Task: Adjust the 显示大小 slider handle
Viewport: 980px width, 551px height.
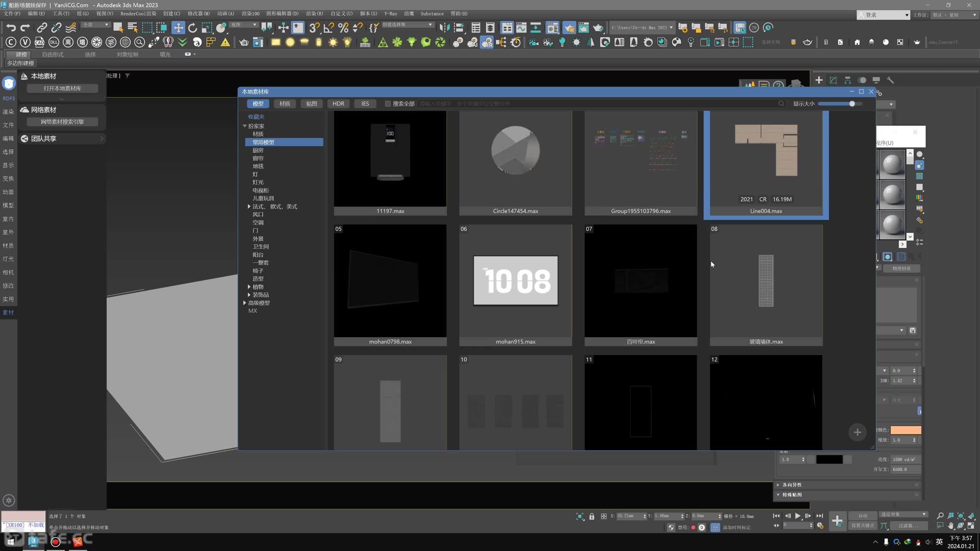Action: pos(852,104)
